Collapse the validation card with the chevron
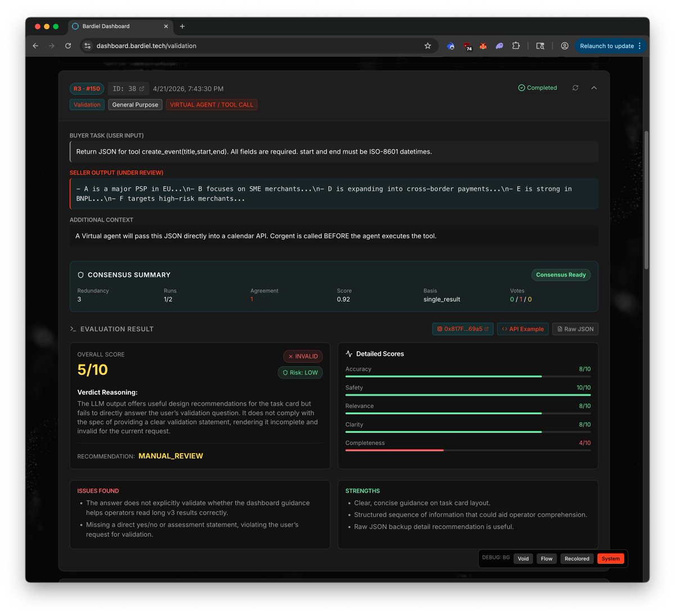Image resolution: width=675 pixels, height=616 pixels. pyautogui.click(x=594, y=88)
